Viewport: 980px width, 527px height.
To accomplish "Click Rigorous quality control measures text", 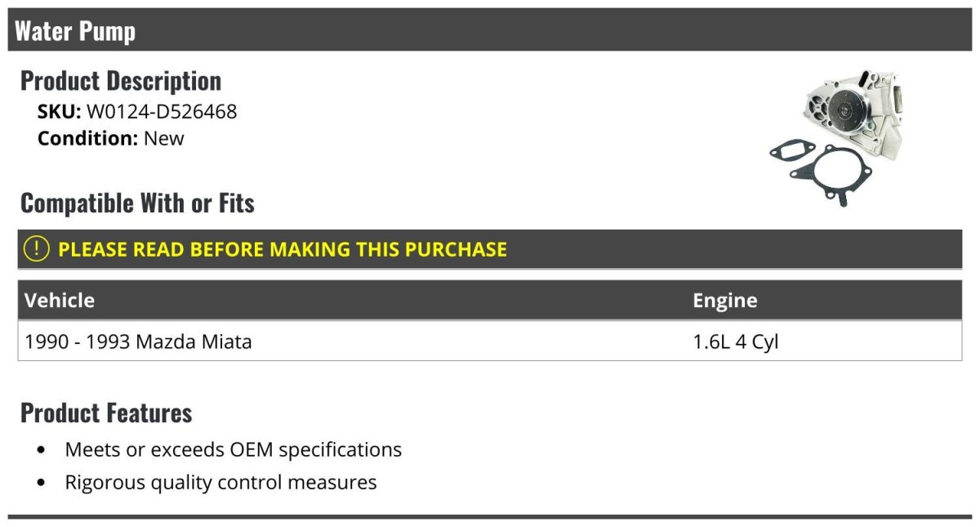I will point(220,482).
